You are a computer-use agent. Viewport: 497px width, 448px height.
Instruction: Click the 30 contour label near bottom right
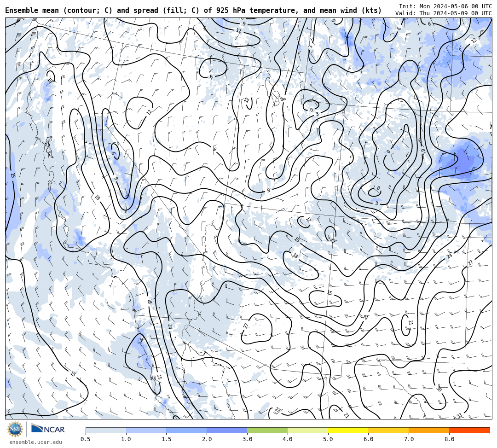pos(439,389)
